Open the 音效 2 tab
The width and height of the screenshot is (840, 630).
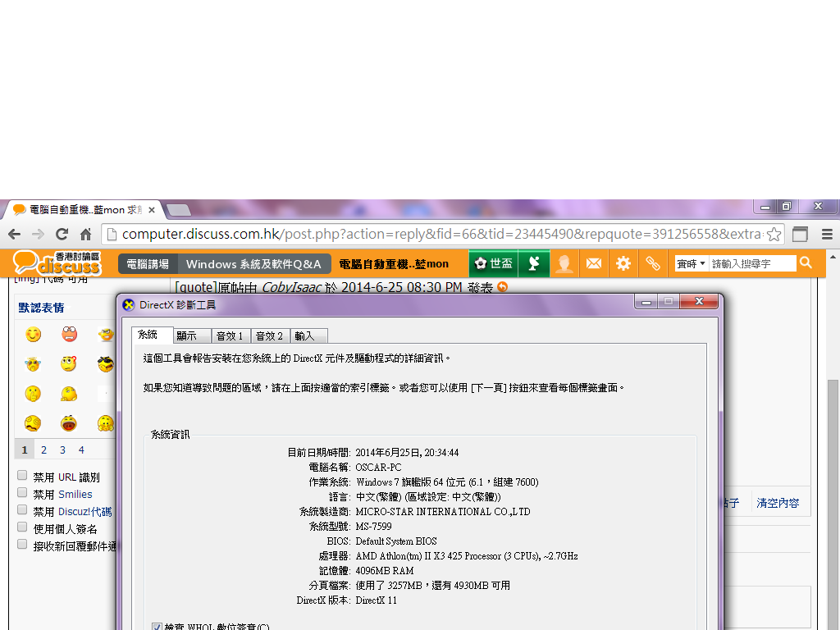coord(271,336)
